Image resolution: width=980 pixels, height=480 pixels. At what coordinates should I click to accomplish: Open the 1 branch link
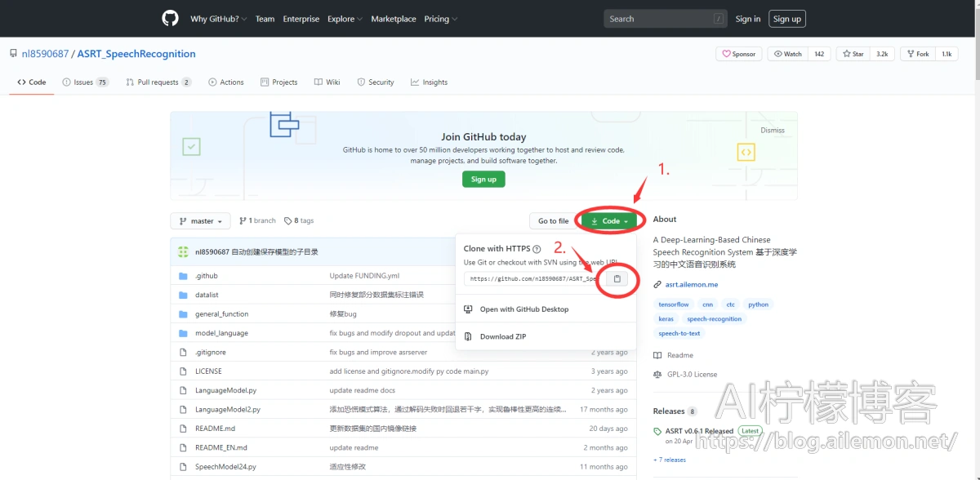257,221
